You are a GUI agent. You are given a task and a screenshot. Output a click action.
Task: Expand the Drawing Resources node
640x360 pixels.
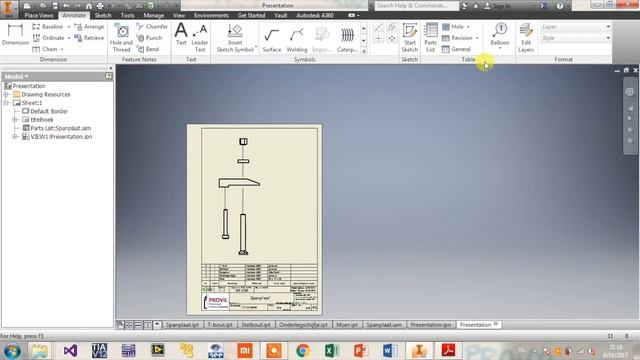tap(6, 94)
